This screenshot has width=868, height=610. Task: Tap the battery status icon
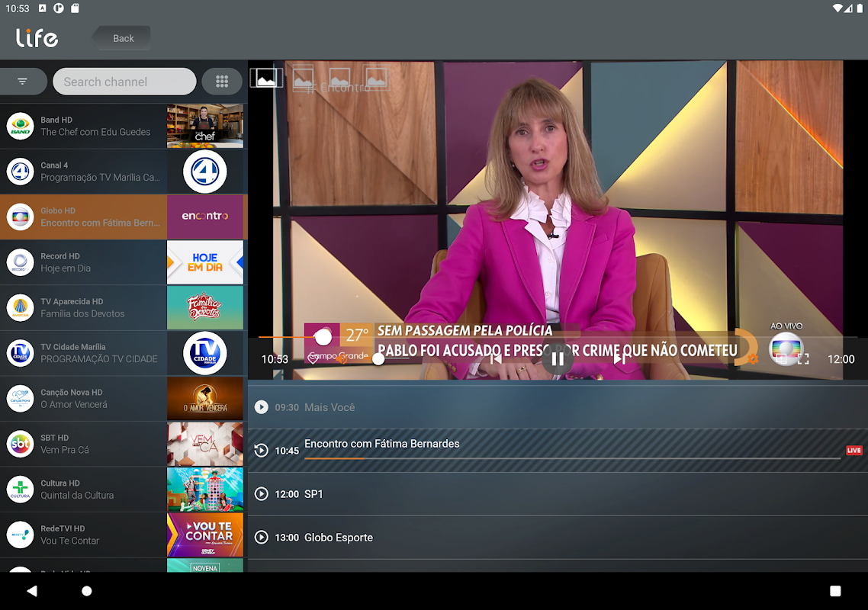tap(860, 8)
